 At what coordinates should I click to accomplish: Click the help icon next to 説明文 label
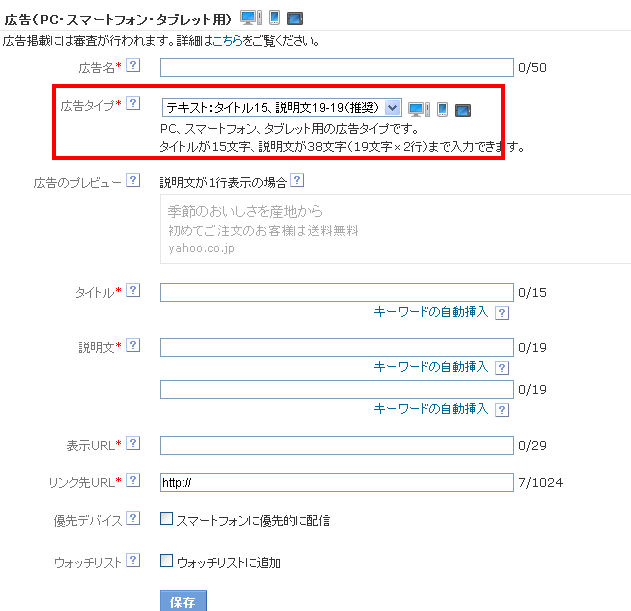click(133, 345)
